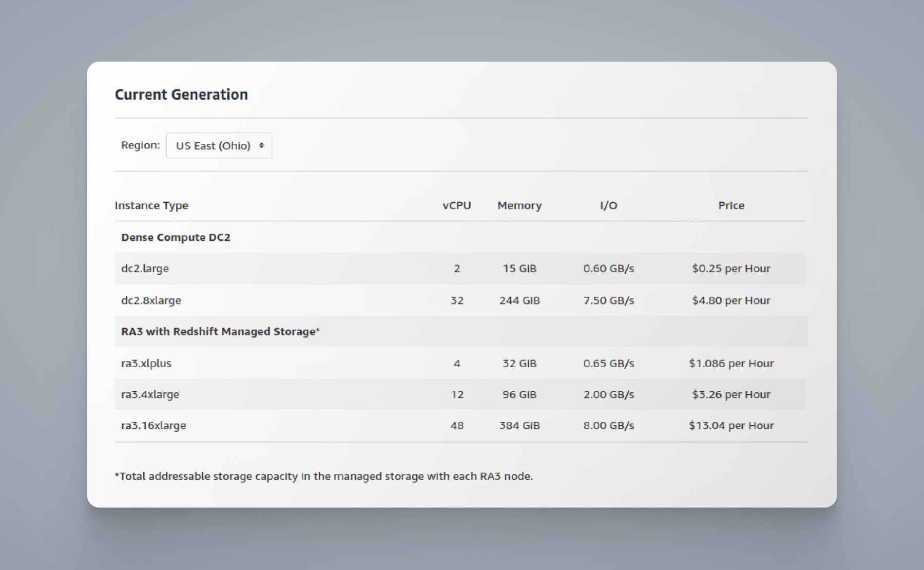Click the 'RA3 with Redshift Managed Storage*' heading
This screenshot has width=924, height=570.
click(x=220, y=332)
